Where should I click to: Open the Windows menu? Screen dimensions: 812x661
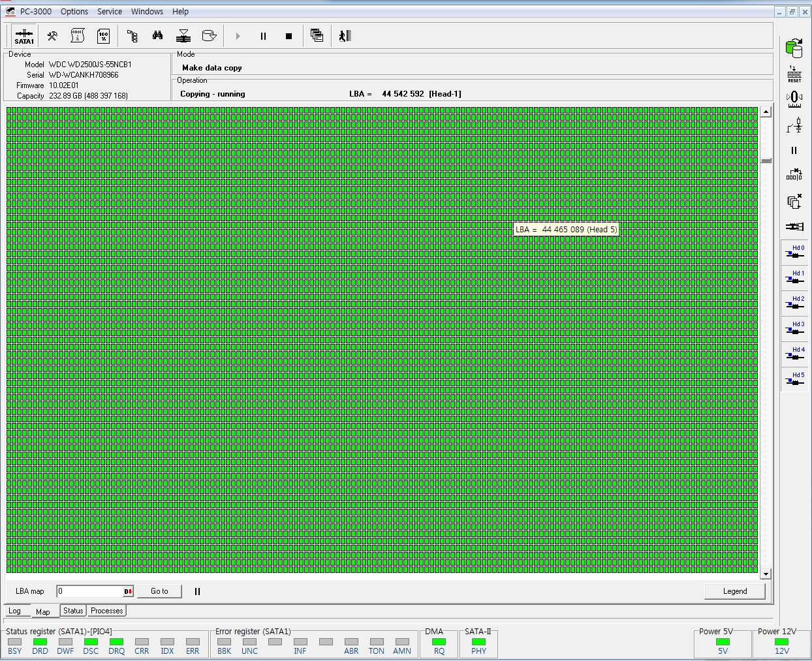[x=147, y=11]
